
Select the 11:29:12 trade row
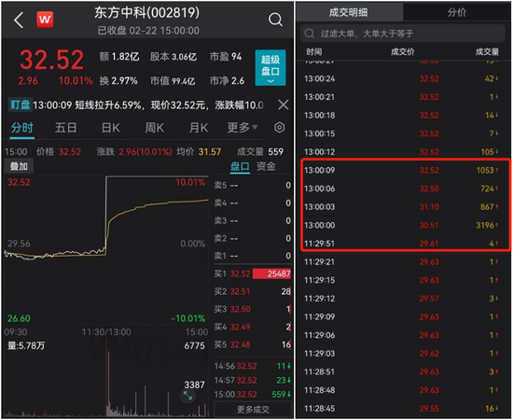click(x=403, y=299)
